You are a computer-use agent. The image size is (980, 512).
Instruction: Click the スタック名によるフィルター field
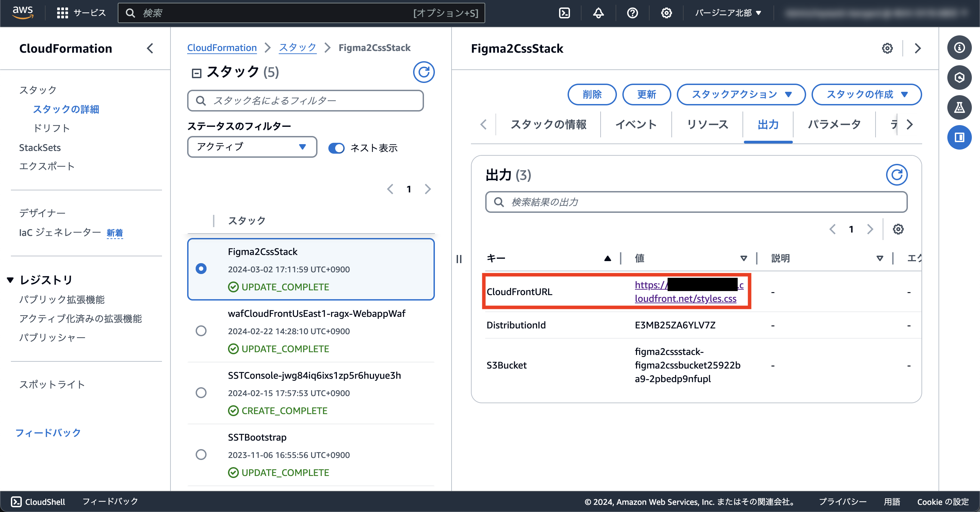(306, 101)
